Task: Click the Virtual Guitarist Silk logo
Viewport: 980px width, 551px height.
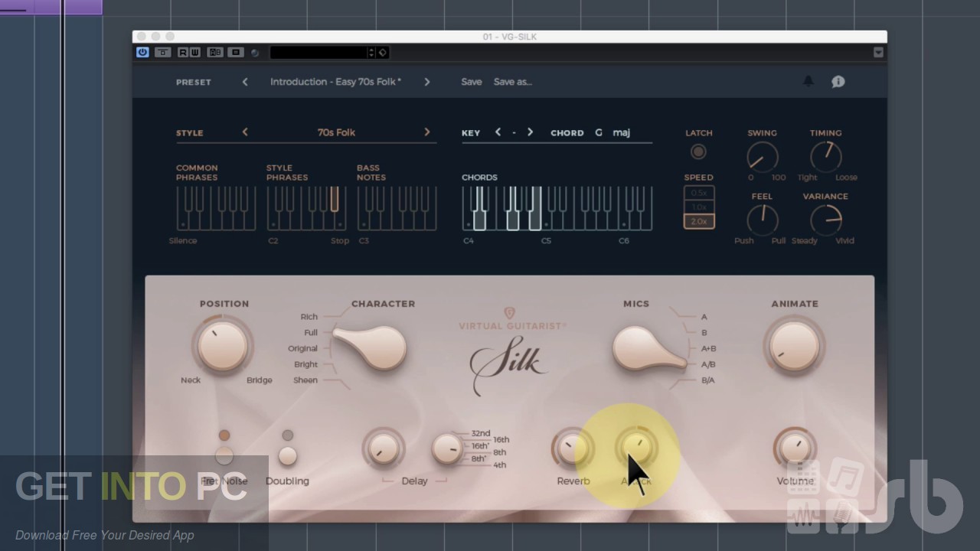Action: tap(511, 351)
